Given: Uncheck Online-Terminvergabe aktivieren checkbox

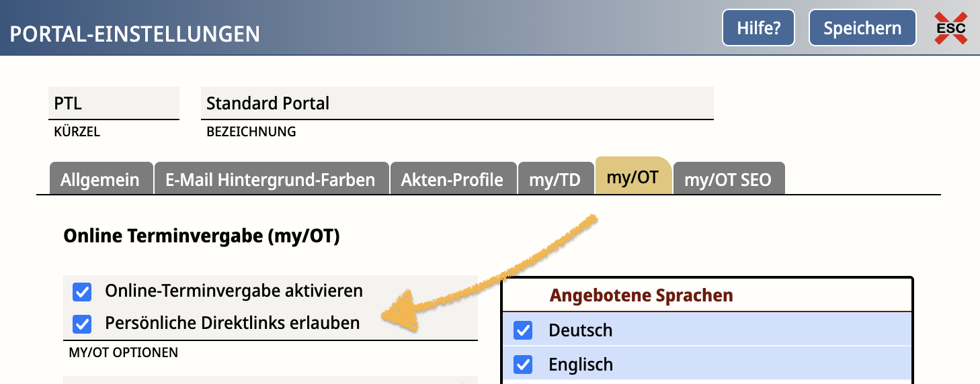Looking at the screenshot, I should 82,291.
